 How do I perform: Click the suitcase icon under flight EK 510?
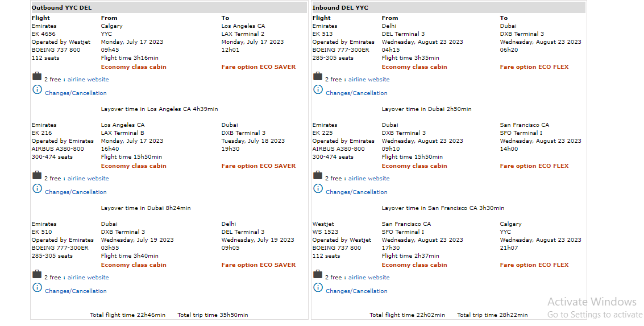pyautogui.click(x=37, y=275)
